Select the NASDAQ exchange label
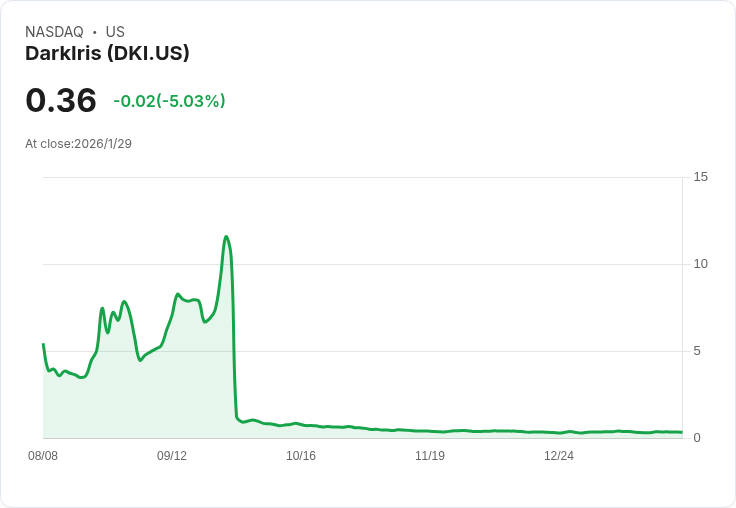 point(54,32)
